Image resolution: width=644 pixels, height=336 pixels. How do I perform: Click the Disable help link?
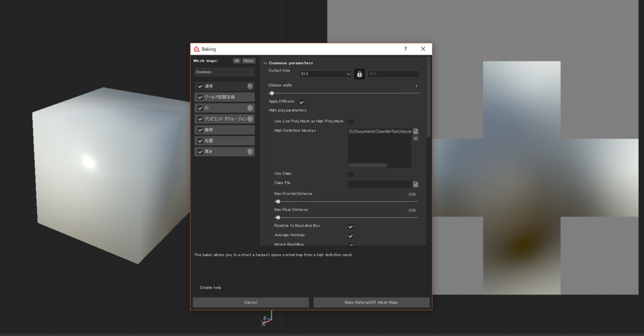(210, 288)
